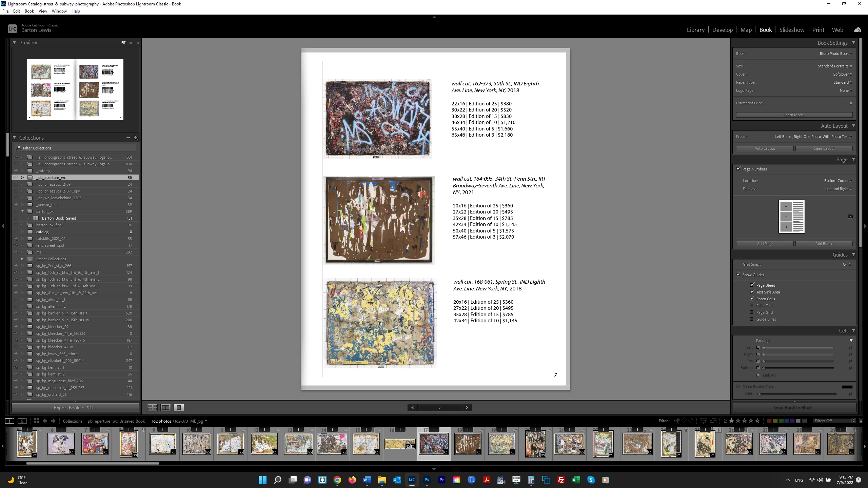Image resolution: width=868 pixels, height=488 pixels.
Task: Click the Add Page button
Action: coord(765,243)
